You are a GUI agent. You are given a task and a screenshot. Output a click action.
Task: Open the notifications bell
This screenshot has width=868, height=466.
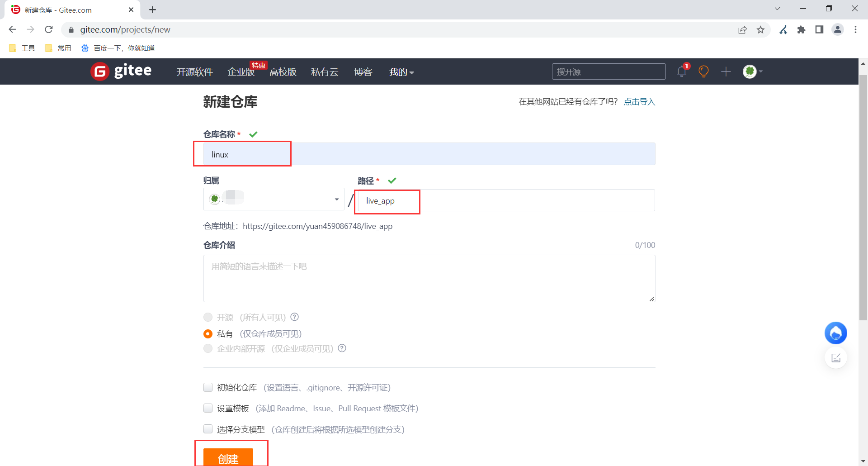coord(682,71)
